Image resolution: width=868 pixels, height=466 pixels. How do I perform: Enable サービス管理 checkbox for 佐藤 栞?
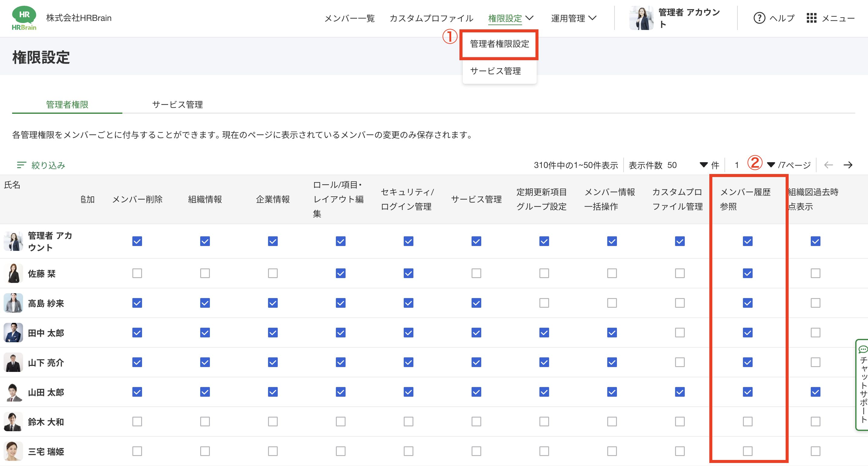(476, 273)
